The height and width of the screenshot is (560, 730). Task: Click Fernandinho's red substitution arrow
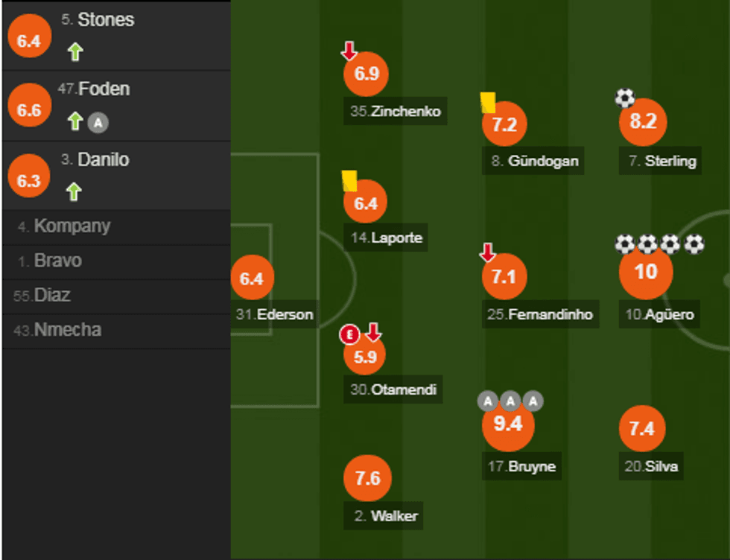(488, 253)
